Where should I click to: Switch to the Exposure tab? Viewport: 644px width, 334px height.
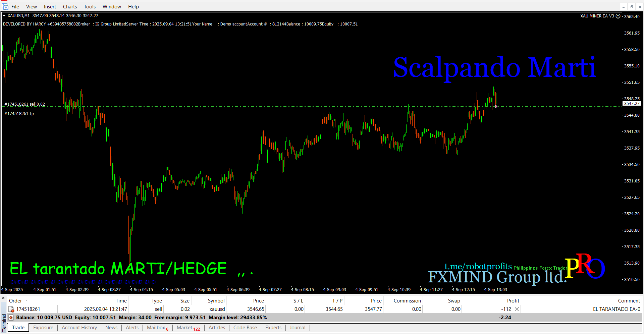pos(43,328)
